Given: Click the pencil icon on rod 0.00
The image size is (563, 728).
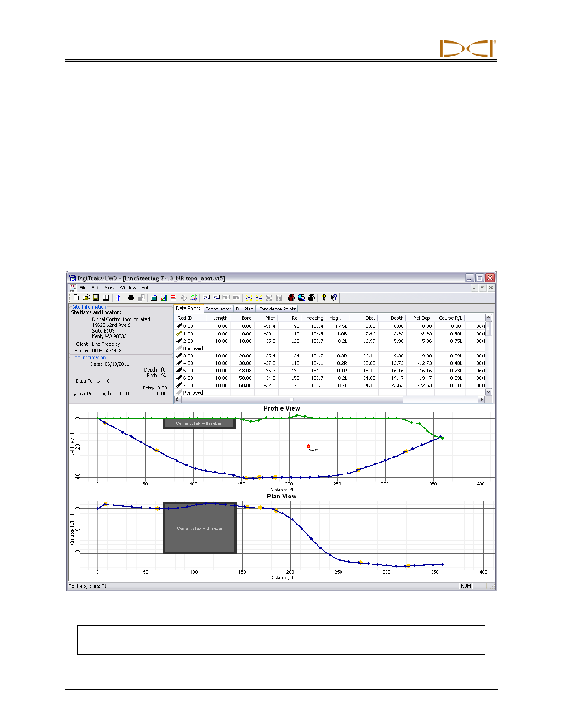Looking at the screenshot, I should (179, 326).
